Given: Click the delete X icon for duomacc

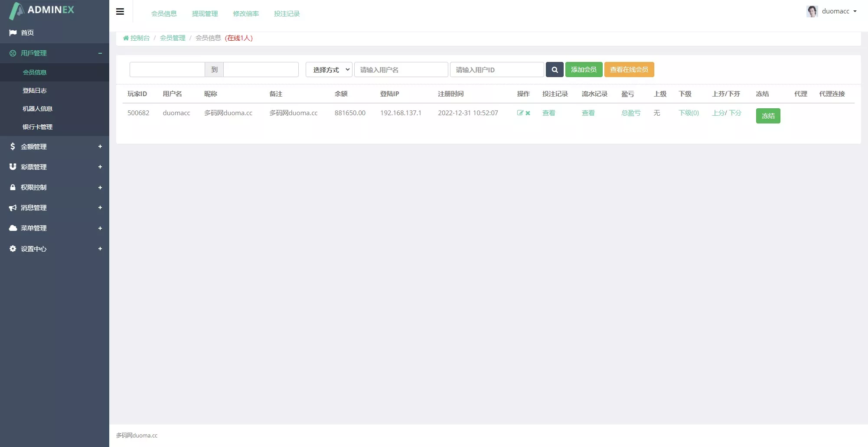Looking at the screenshot, I should (x=528, y=113).
